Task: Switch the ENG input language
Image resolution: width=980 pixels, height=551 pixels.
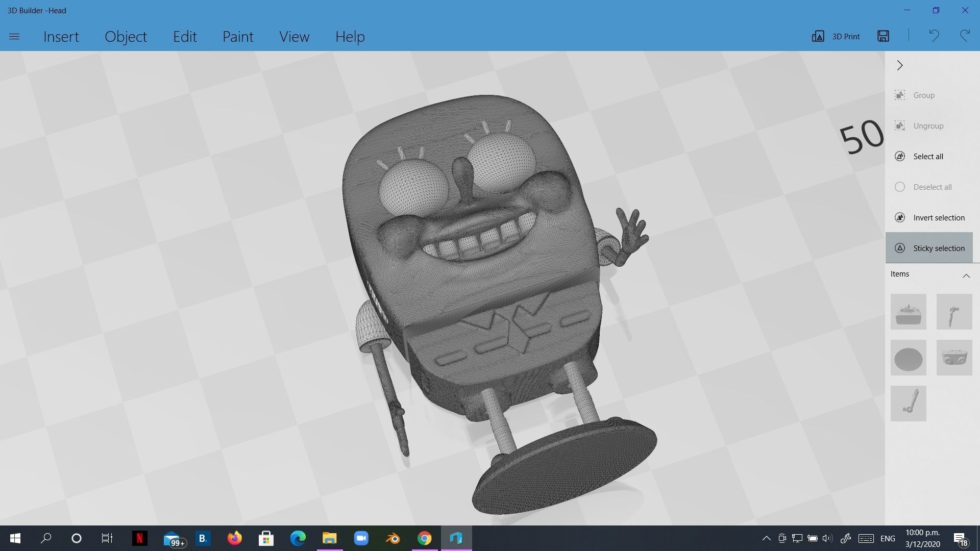Action: pyautogui.click(x=888, y=539)
